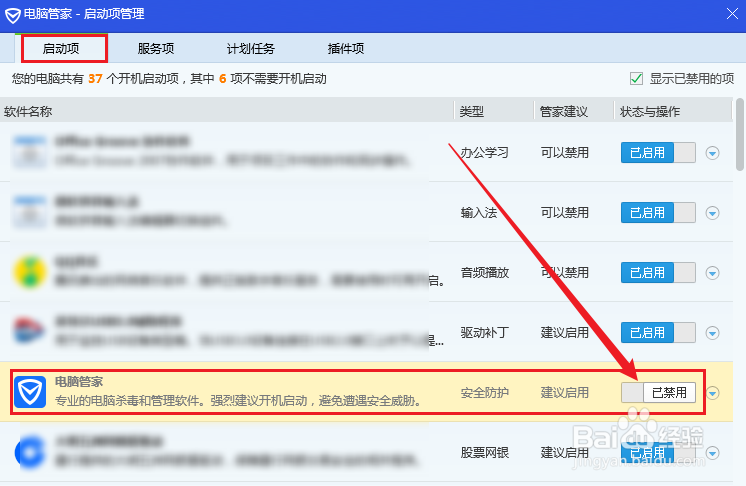
Task: Click 建议启用 in the 驱动补丁 row
Action: 564,332
